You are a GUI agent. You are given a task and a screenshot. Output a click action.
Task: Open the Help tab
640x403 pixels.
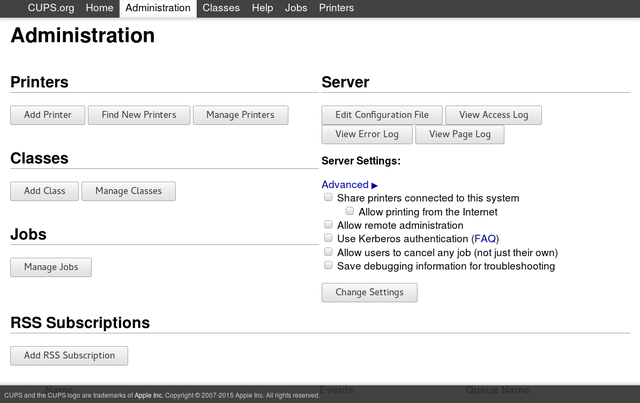(262, 8)
